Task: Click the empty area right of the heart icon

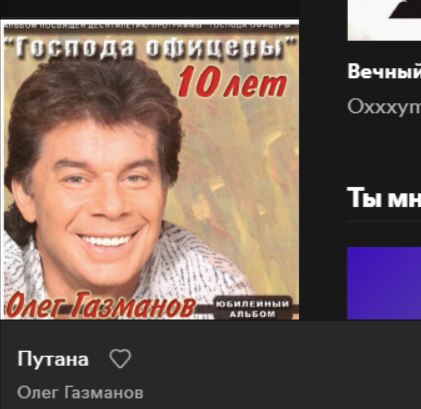Action: (267, 359)
